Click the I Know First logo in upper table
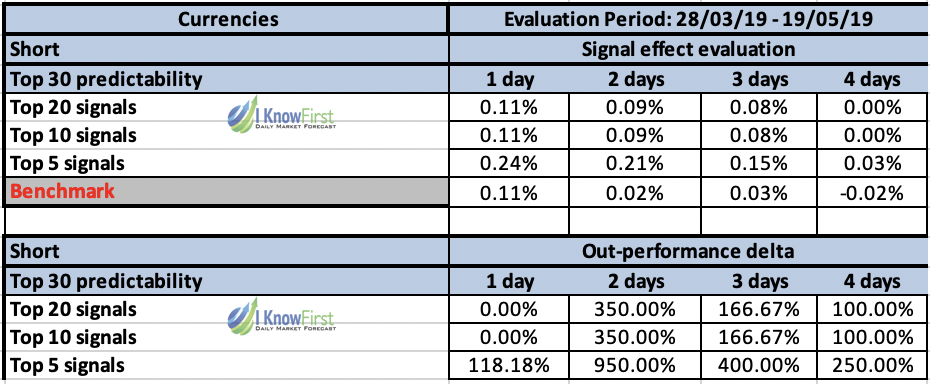 281,116
